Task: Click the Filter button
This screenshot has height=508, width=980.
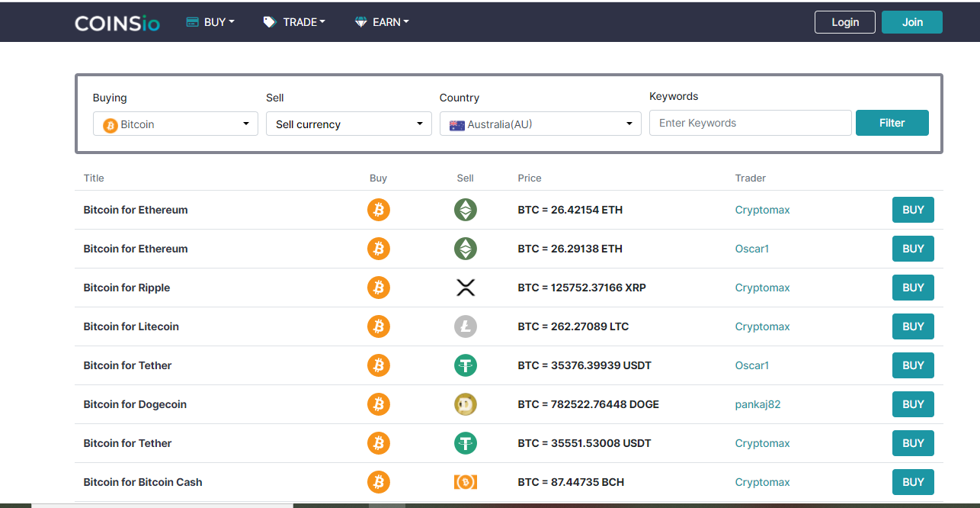Action: click(x=892, y=123)
